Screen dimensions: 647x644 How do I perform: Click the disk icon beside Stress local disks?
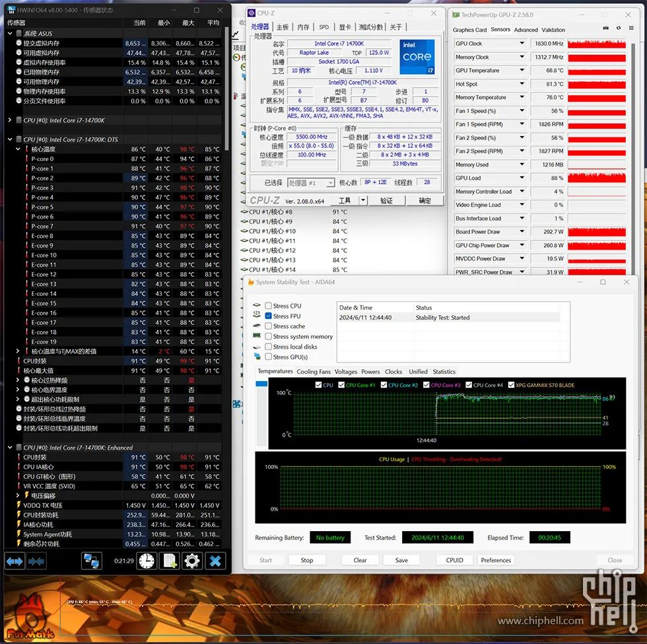[257, 347]
